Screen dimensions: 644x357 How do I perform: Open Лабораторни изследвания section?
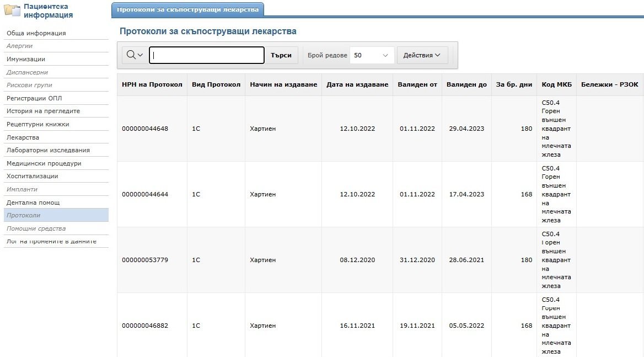[x=48, y=150]
